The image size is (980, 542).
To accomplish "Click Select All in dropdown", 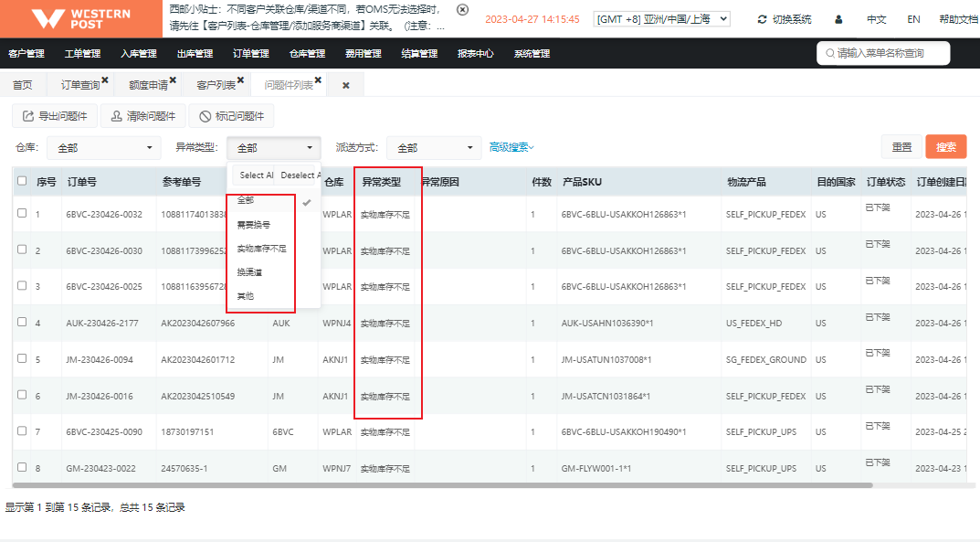I will (x=253, y=175).
